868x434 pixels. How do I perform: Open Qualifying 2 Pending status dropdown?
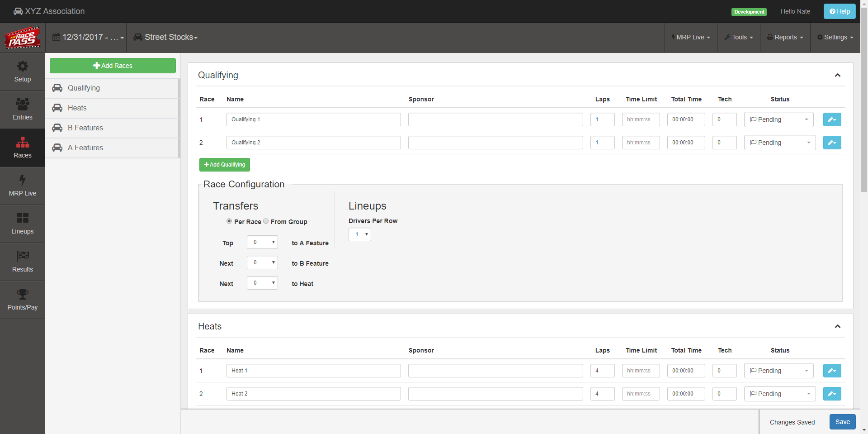pos(780,143)
